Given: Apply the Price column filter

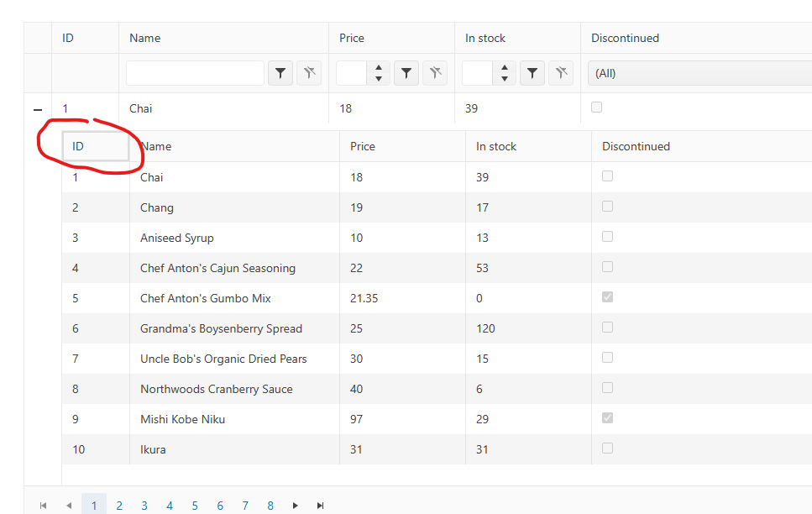Looking at the screenshot, I should pyautogui.click(x=406, y=73).
